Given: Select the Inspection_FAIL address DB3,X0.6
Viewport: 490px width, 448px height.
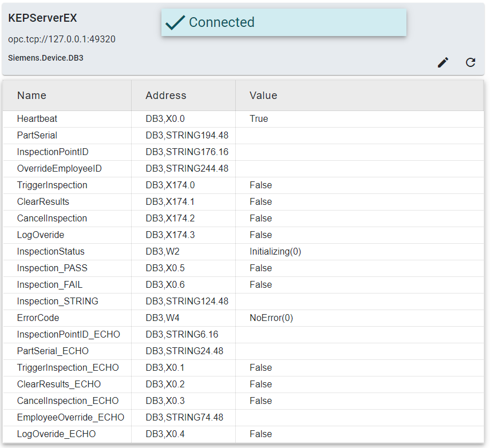Looking at the screenshot, I should [165, 285].
